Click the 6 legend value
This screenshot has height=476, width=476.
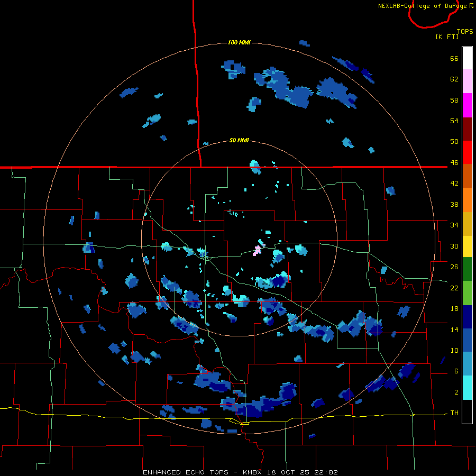(x=456, y=371)
